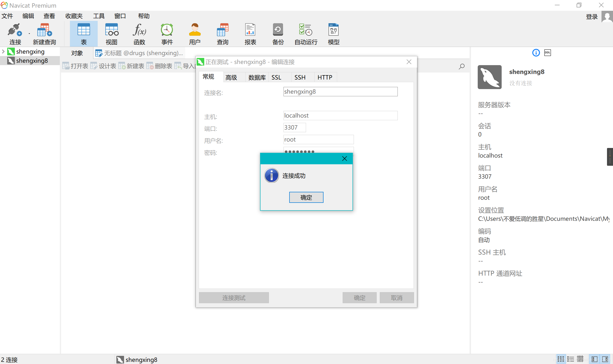Switch to icon grid view in status bar
Image resolution: width=613 pixels, height=364 pixels.
pos(561,359)
